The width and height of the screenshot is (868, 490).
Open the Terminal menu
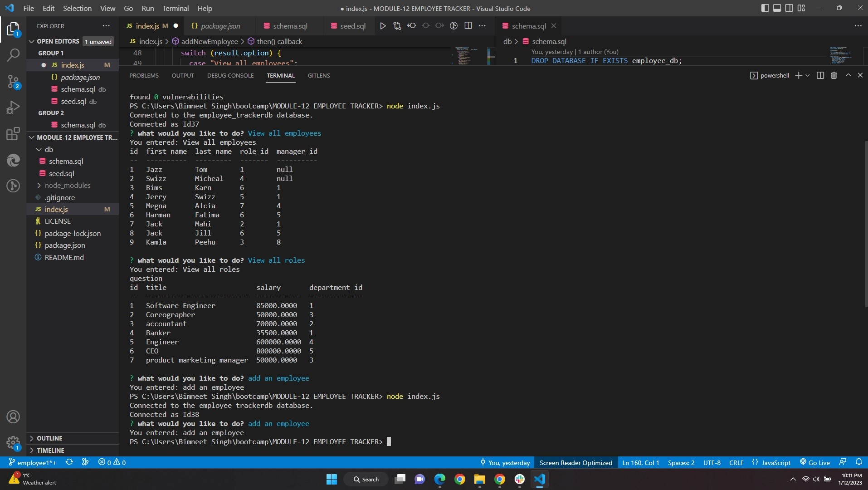176,8
